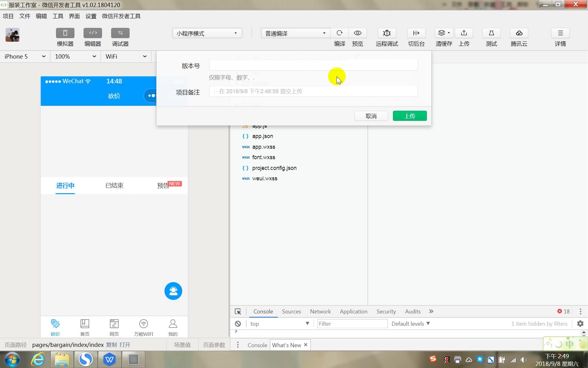Open the 模拟器 simulator panel
The height and width of the screenshot is (368, 588).
coord(65,37)
